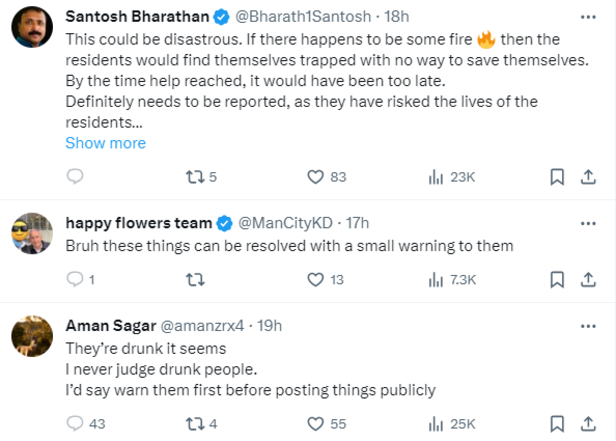
Task: Share the happy flowers team tweet
Action: click(589, 280)
